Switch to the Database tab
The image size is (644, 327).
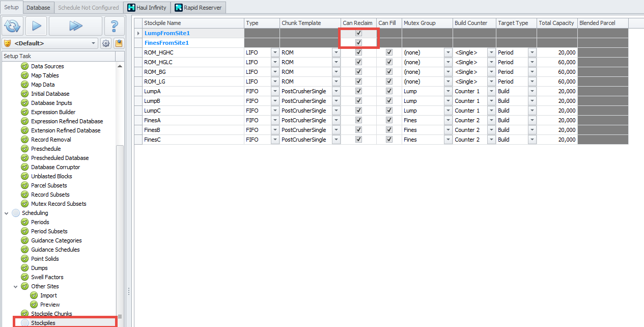[x=38, y=8]
